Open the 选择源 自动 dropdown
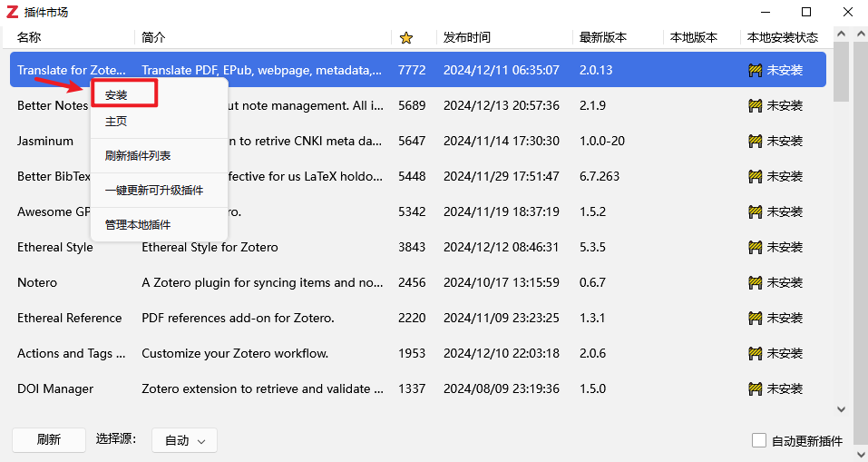The image size is (868, 462). [184, 440]
